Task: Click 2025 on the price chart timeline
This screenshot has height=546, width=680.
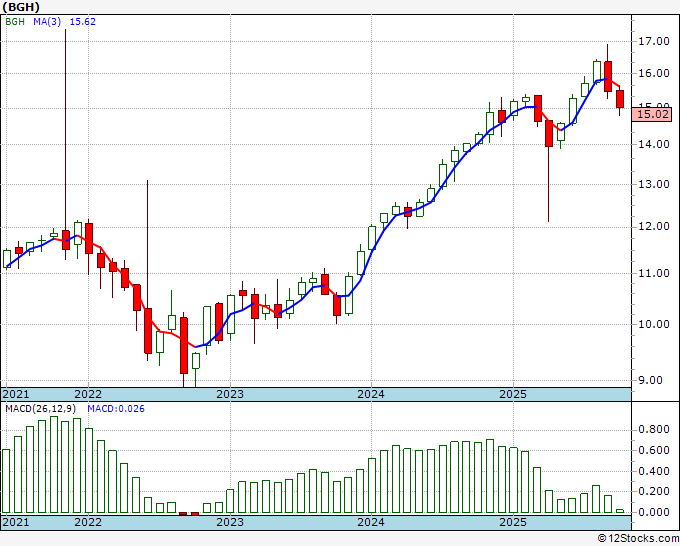Action: click(x=513, y=394)
